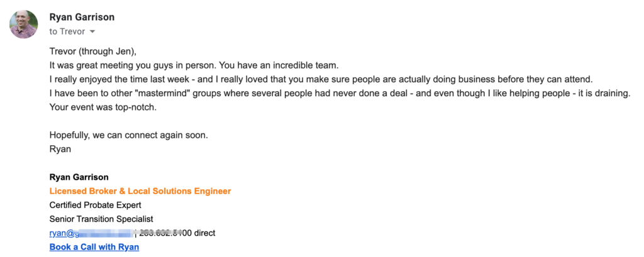Expand recipient details arrow next to Trevor

tap(92, 31)
